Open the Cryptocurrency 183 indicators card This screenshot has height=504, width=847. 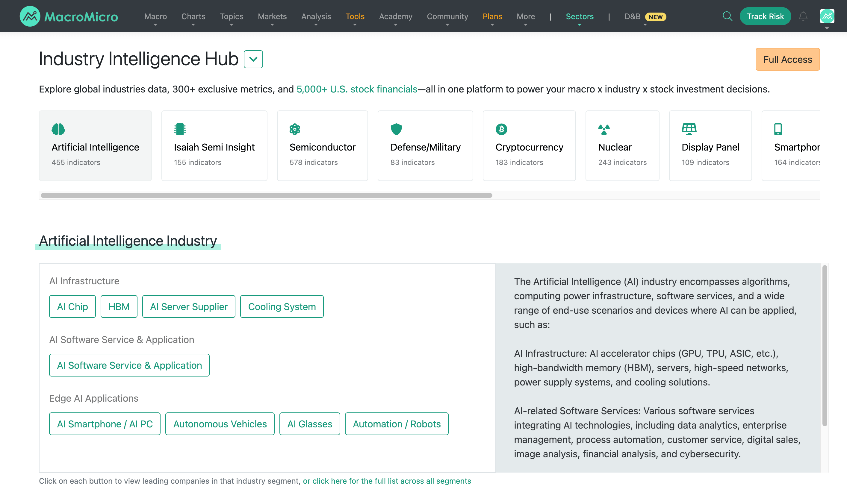point(529,146)
